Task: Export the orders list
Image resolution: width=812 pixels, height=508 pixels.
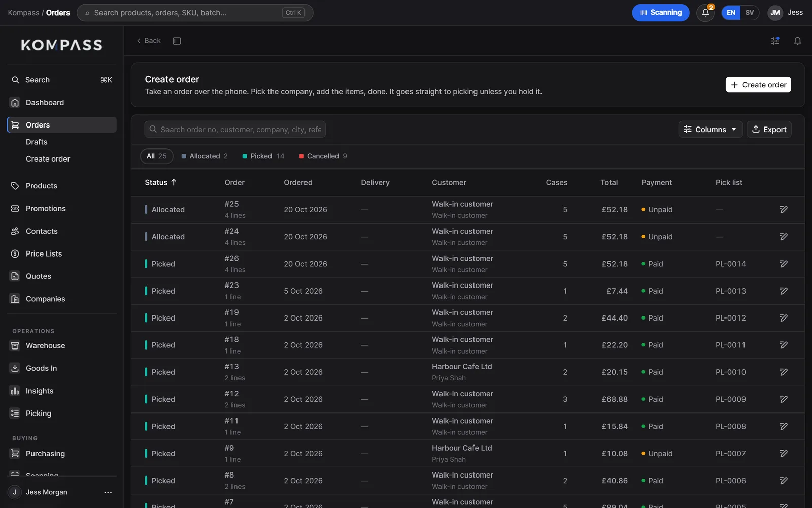Action: click(x=769, y=130)
